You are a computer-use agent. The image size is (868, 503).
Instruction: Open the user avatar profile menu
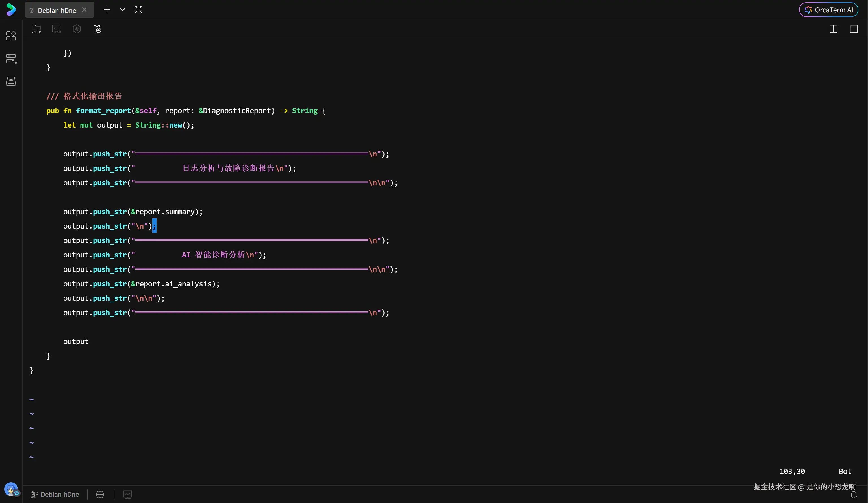click(x=11, y=489)
